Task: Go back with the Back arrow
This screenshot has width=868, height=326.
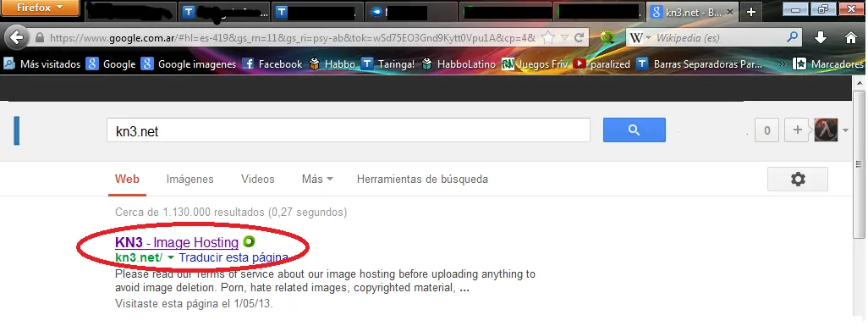Action: (17, 38)
